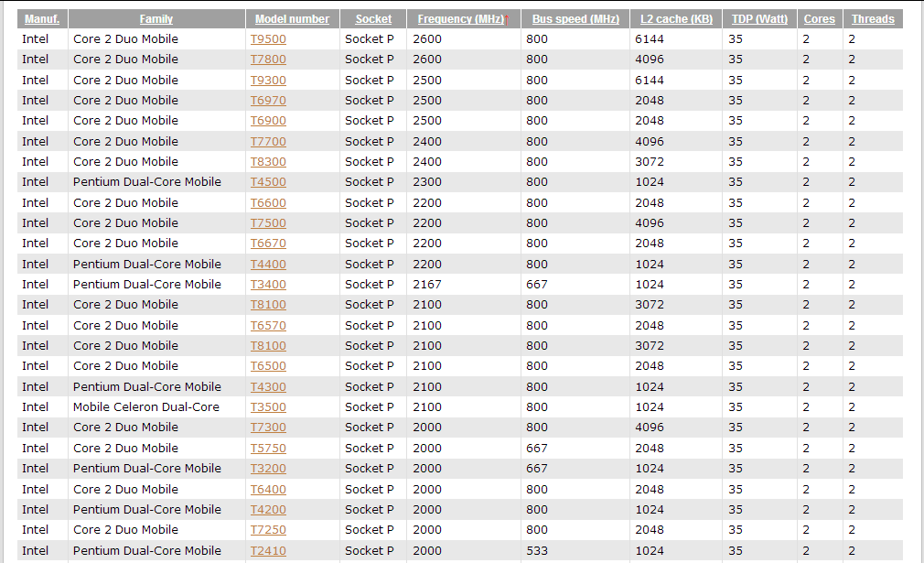Open the T9500 model link
This screenshot has height=563, width=924.
click(x=268, y=39)
